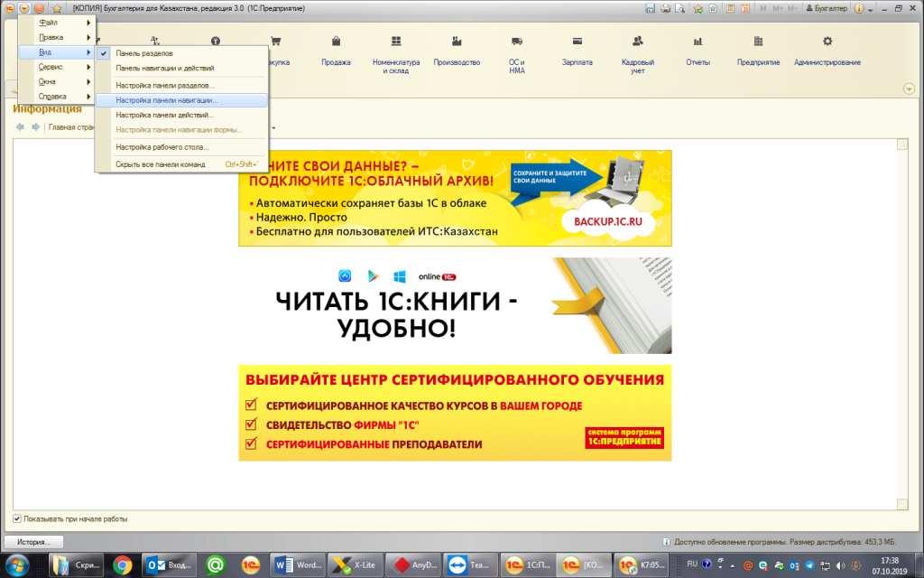The width and height of the screenshot is (924, 578).
Task: Click the scroll up arrow of info page
Action: (902, 144)
